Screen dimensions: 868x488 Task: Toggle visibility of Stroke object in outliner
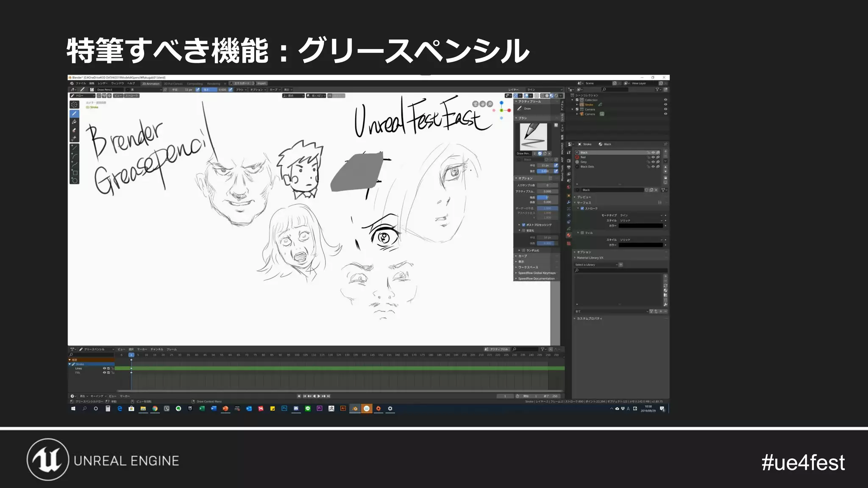pyautogui.click(x=665, y=105)
